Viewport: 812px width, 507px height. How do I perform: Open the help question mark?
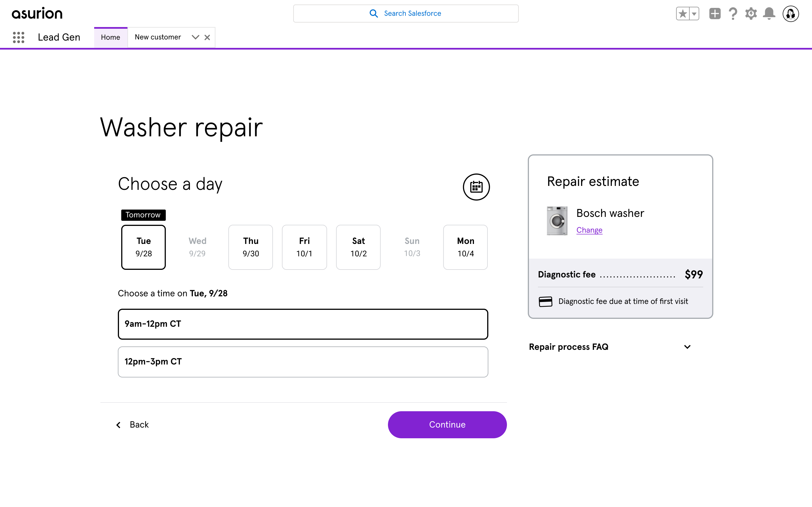[x=733, y=14]
